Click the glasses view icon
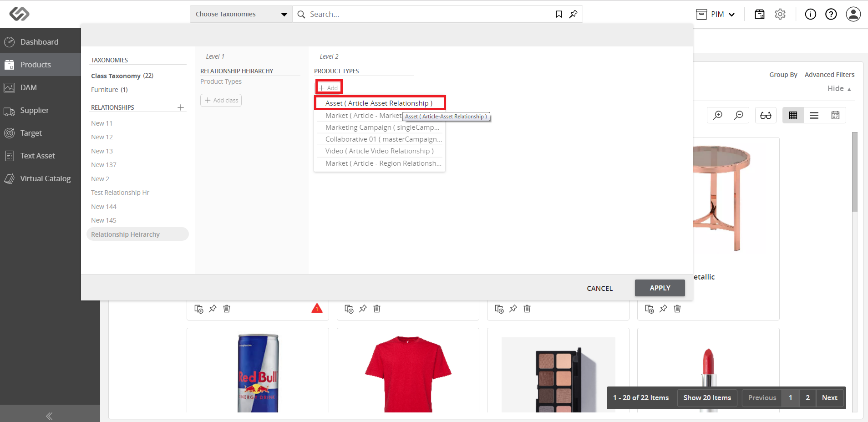The height and width of the screenshot is (422, 868). click(x=766, y=115)
